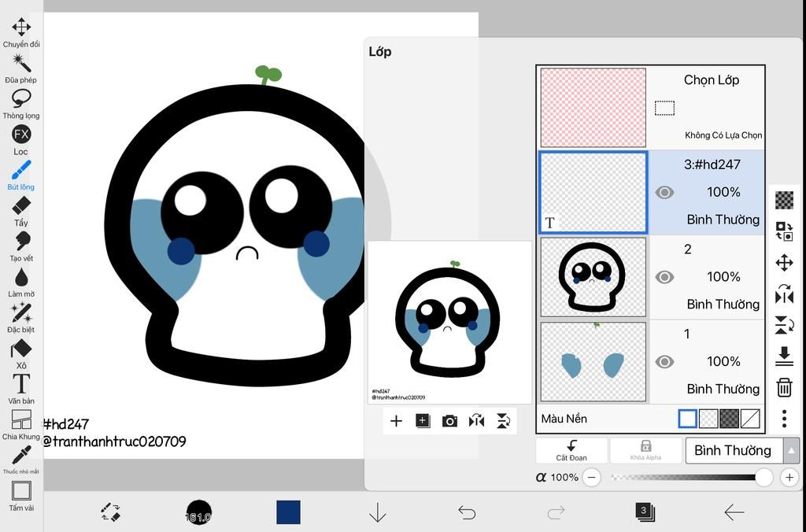The width and height of the screenshot is (806, 532).
Task: Toggle the layers panel with the 3-layer icon
Action: pyautogui.click(x=645, y=512)
